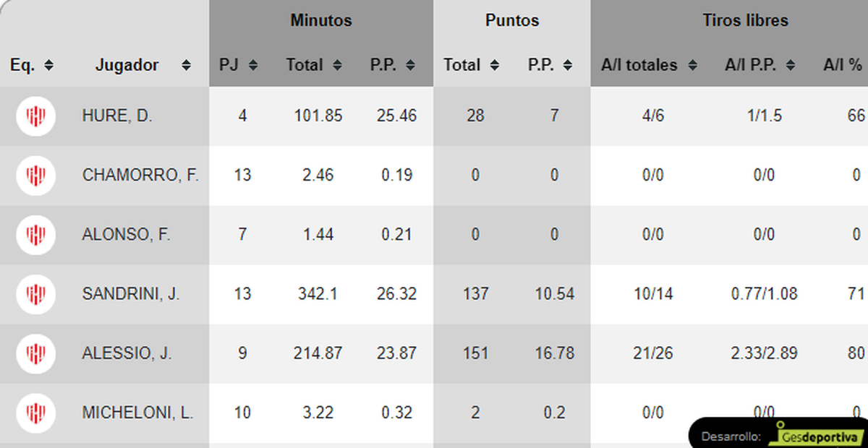Click the team crest beside SANDRINI, J.
Image resolution: width=868 pixels, height=448 pixels.
(36, 294)
